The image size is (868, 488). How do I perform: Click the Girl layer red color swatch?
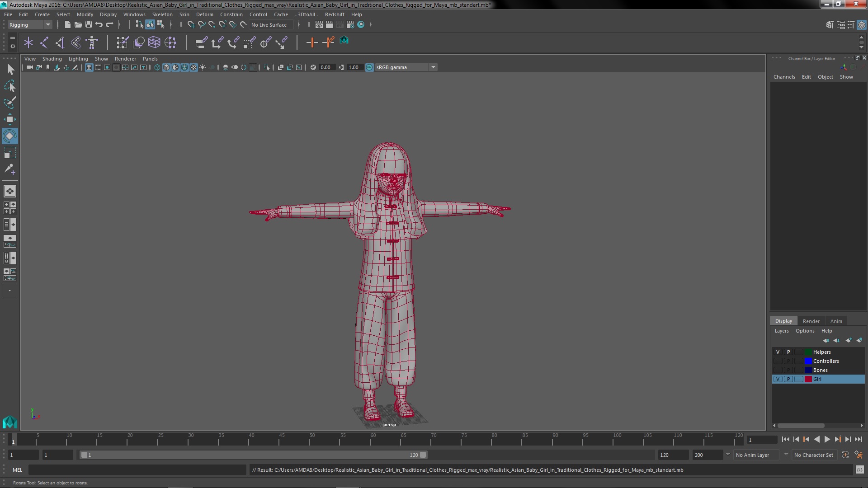[x=808, y=379]
